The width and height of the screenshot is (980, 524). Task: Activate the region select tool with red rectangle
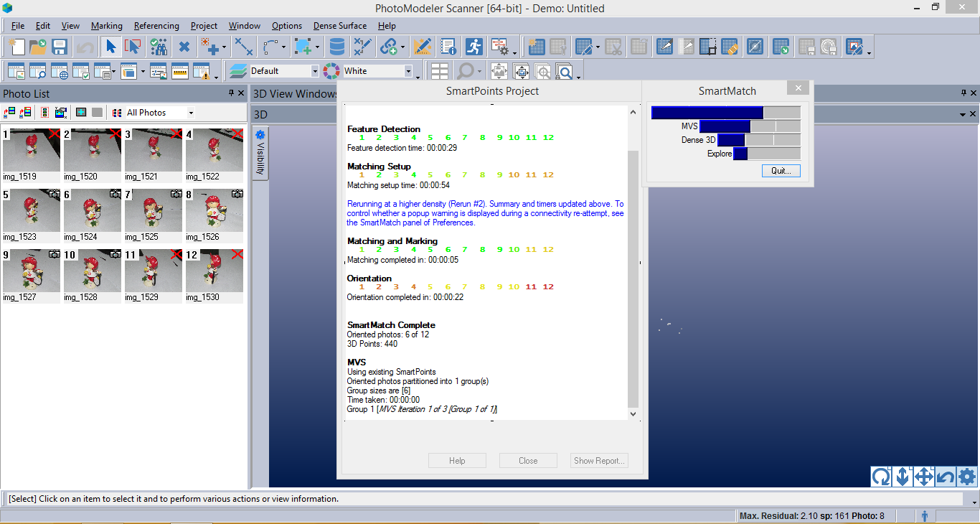coord(133,47)
